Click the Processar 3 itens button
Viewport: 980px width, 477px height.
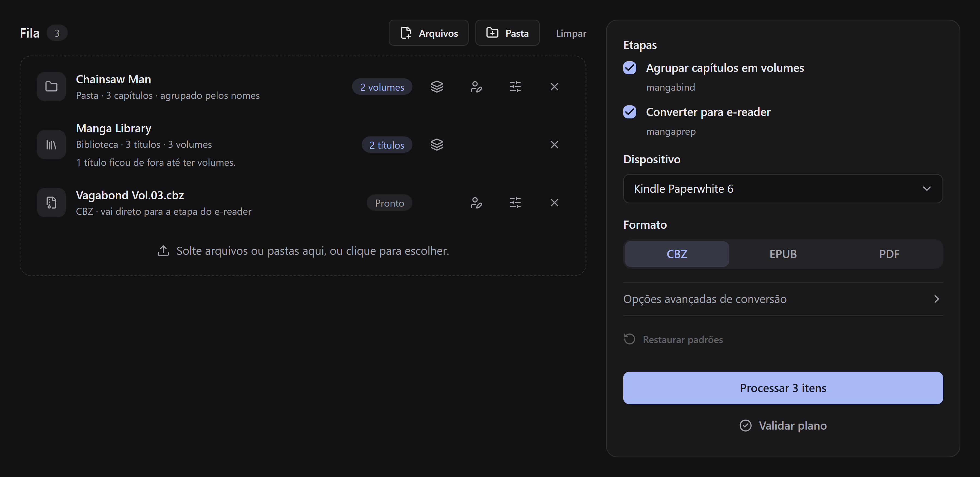[783, 388]
